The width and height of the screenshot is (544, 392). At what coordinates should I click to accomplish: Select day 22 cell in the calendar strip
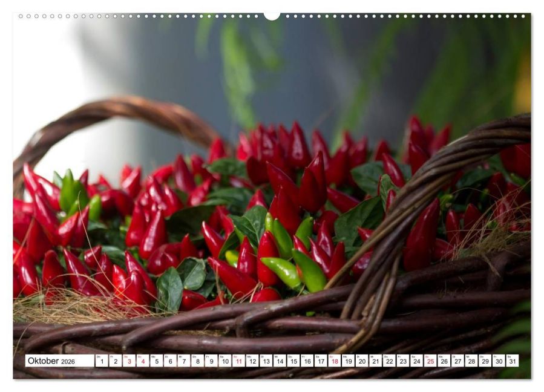[x=390, y=361]
